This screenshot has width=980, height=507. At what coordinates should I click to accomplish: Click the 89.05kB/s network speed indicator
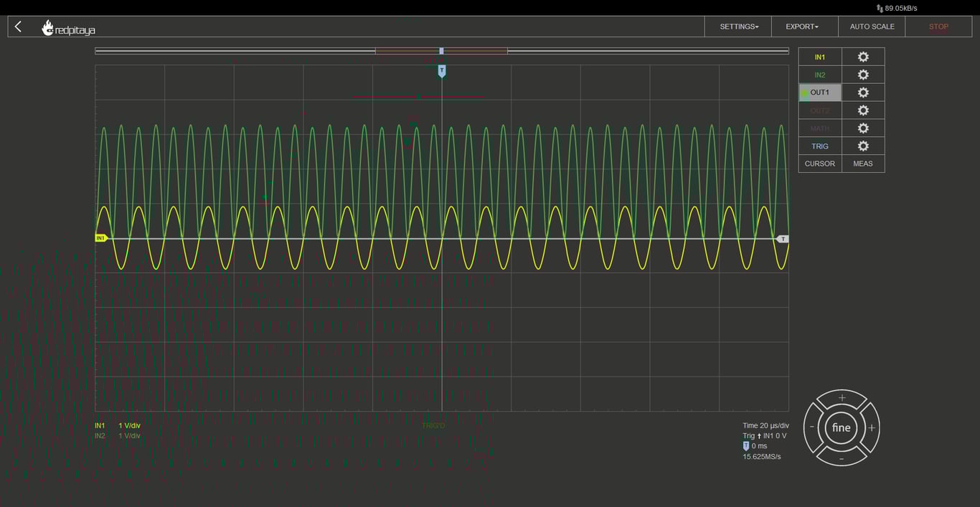pyautogui.click(x=897, y=8)
